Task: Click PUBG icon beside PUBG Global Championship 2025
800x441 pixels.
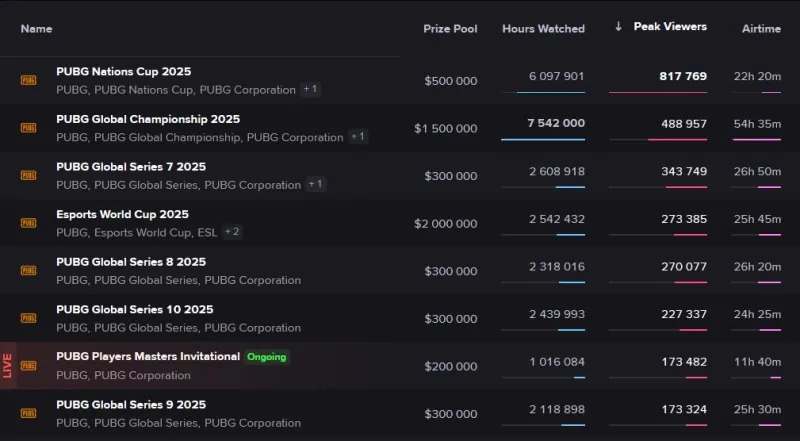Action: [x=28, y=128]
